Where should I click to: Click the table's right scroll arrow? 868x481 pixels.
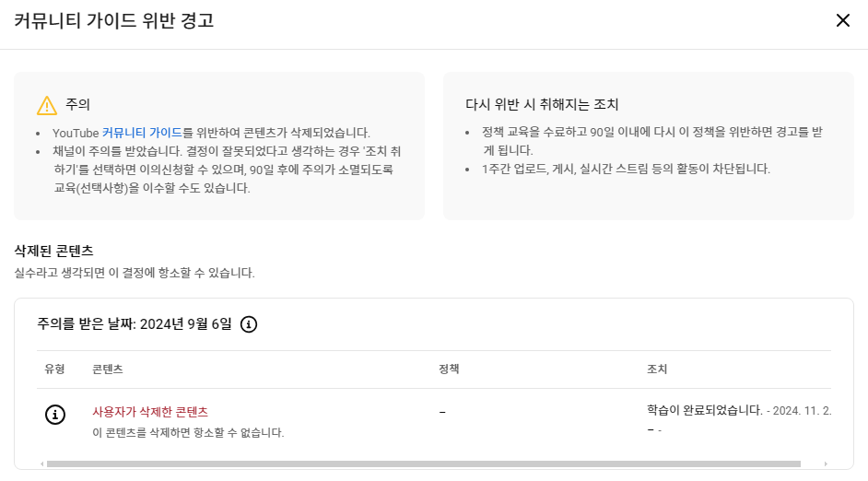point(825,463)
